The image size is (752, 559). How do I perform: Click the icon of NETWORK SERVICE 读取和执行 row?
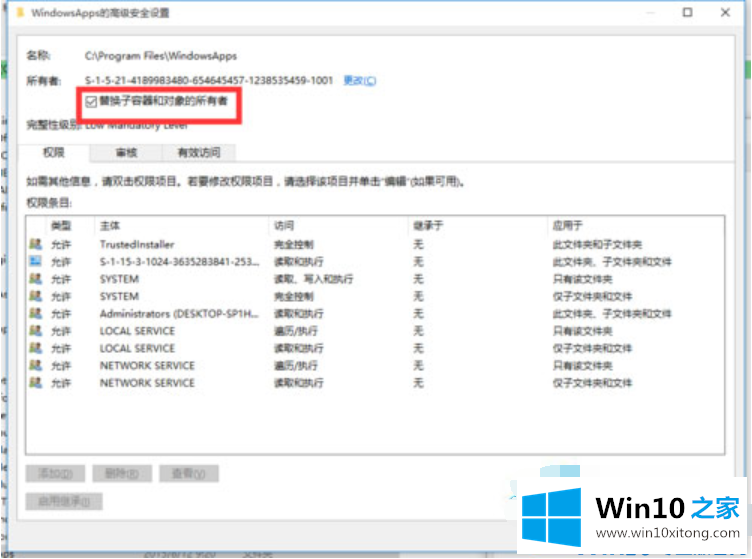(35, 382)
